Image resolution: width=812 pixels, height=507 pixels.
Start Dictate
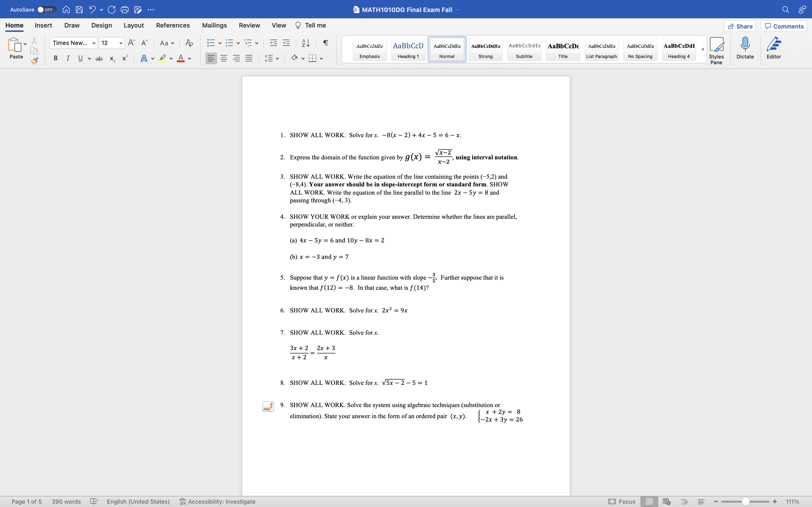coord(745,49)
